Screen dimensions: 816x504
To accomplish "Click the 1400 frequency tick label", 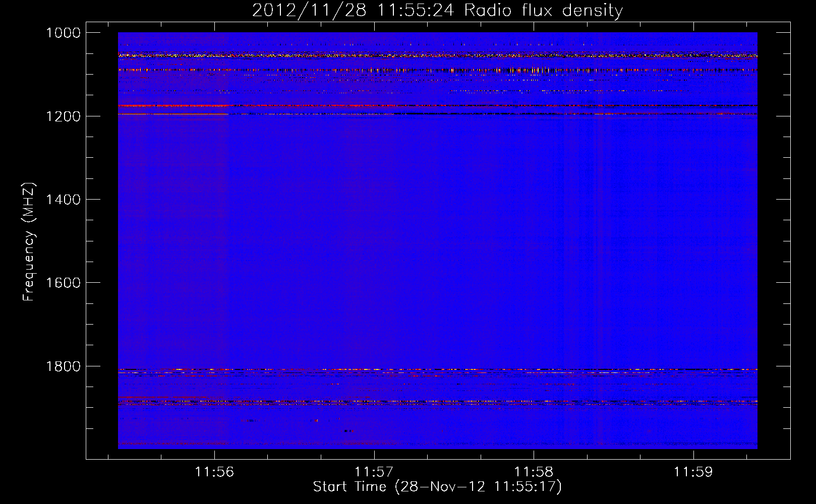I will pos(63,200).
